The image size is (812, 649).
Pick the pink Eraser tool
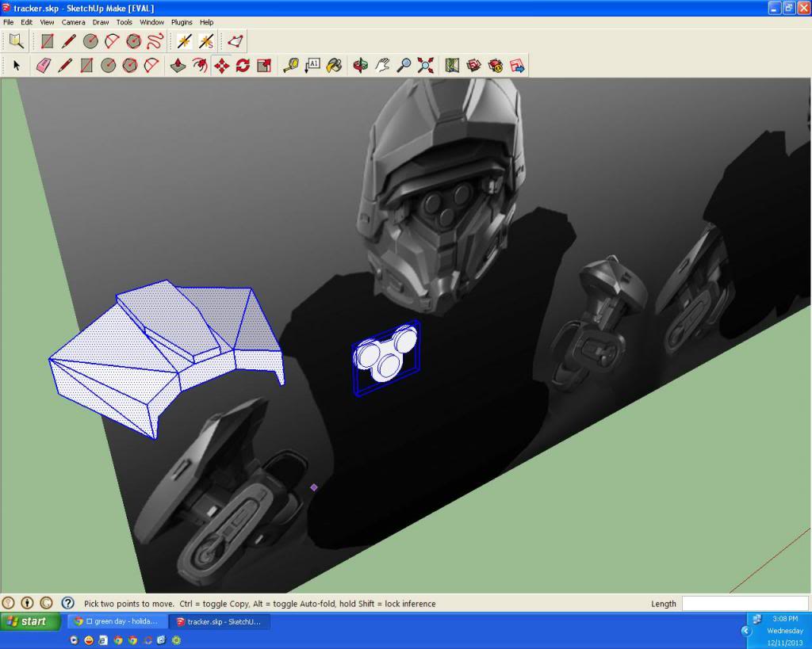tap(44, 66)
